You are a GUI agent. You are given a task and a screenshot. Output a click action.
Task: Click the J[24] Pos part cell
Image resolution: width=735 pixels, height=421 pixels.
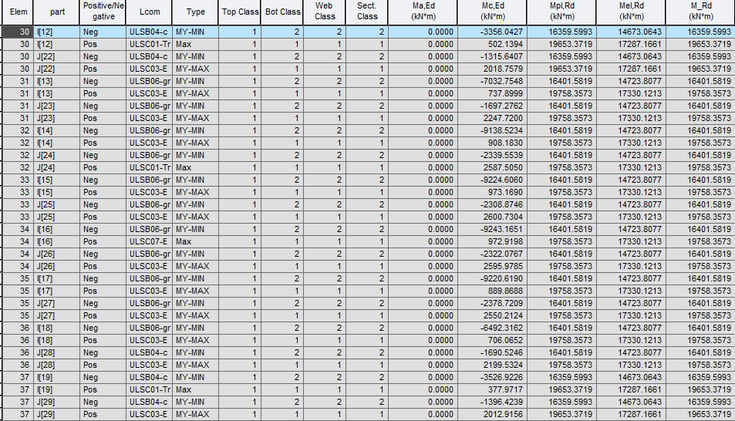click(x=56, y=168)
